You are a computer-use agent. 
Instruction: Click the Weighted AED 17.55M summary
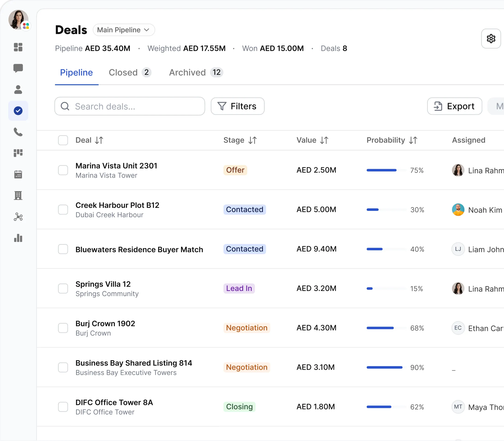(186, 49)
